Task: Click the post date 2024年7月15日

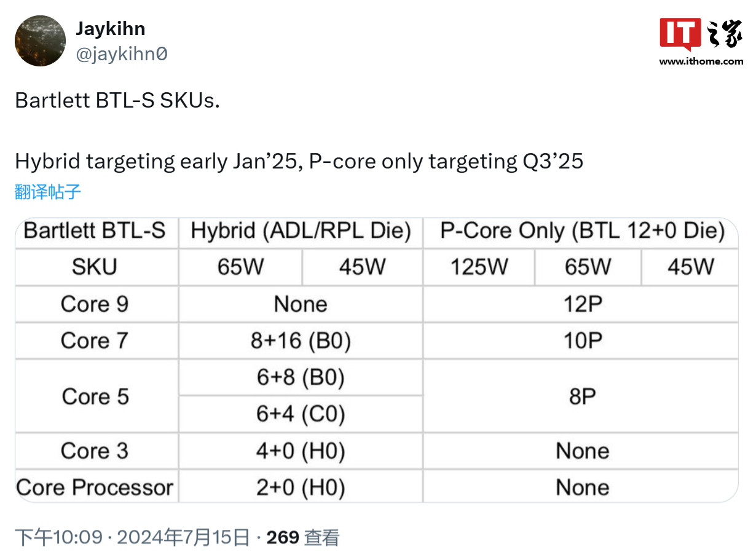Action: click(x=183, y=537)
